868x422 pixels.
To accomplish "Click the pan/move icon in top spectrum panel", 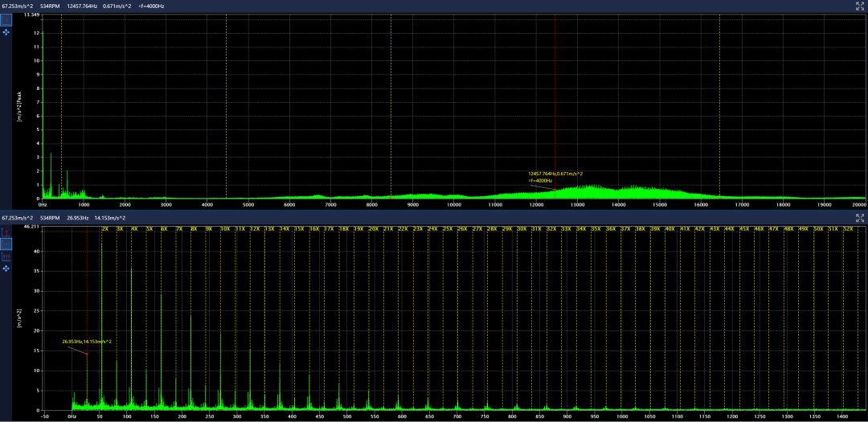I will click(x=6, y=33).
